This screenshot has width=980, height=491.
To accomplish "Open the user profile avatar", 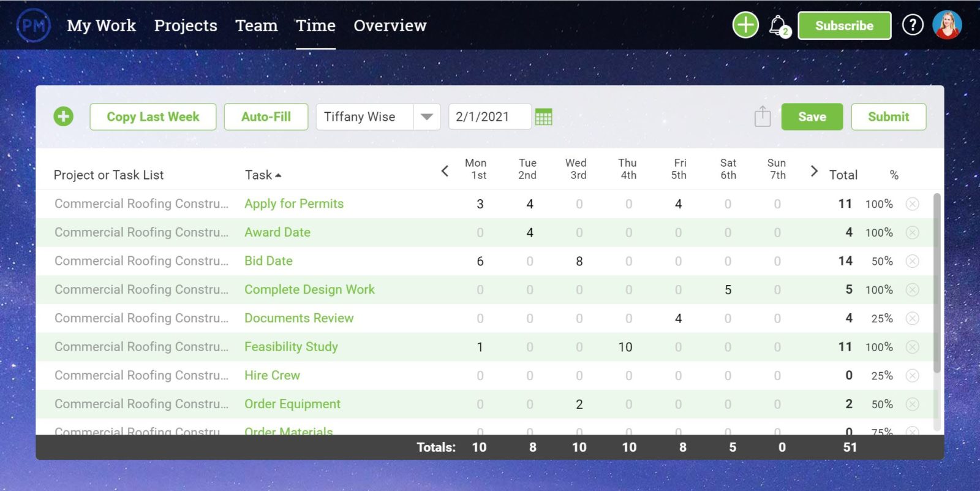I will [x=947, y=25].
